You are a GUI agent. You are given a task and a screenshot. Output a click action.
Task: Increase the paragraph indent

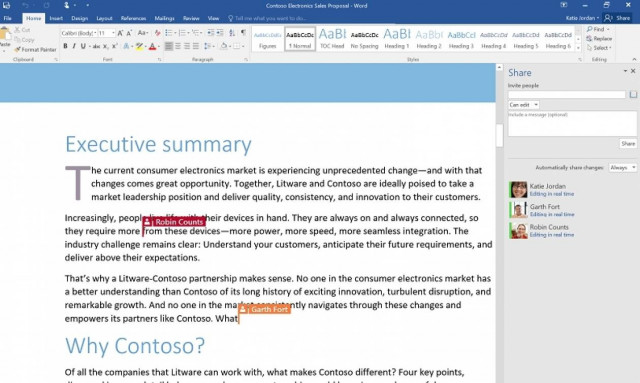point(220,33)
